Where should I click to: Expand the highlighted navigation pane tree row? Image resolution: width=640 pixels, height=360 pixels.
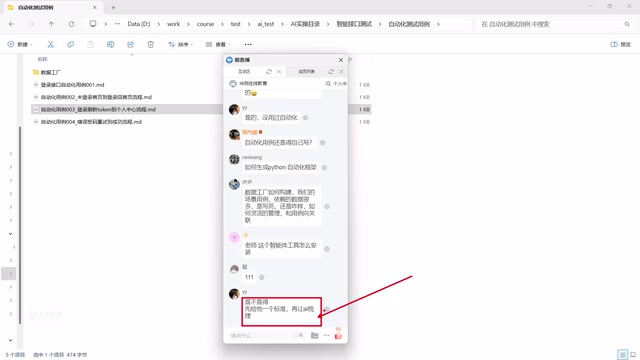(11, 273)
